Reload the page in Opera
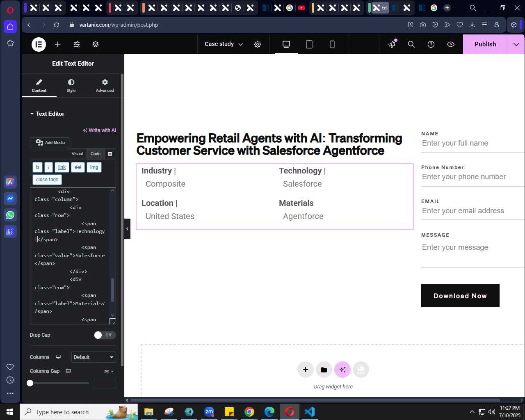 click(x=57, y=25)
